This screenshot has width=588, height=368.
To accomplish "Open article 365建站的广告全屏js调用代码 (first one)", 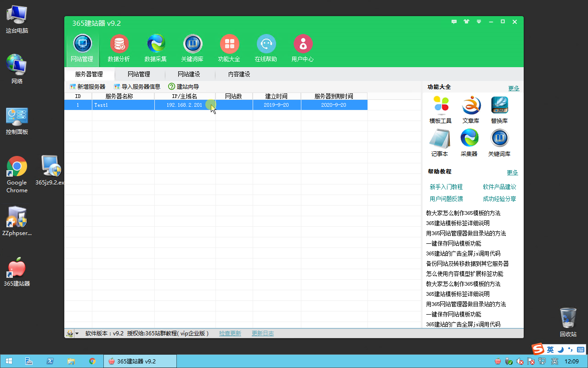I will [463, 253].
